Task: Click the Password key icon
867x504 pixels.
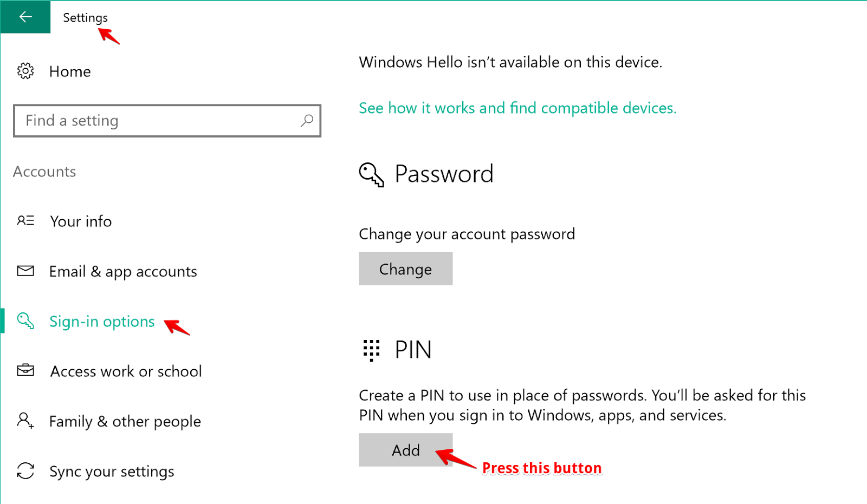Action: click(x=371, y=174)
